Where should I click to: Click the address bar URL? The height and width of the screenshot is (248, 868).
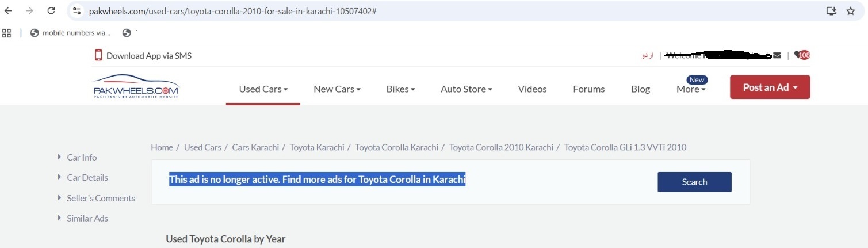pos(233,11)
